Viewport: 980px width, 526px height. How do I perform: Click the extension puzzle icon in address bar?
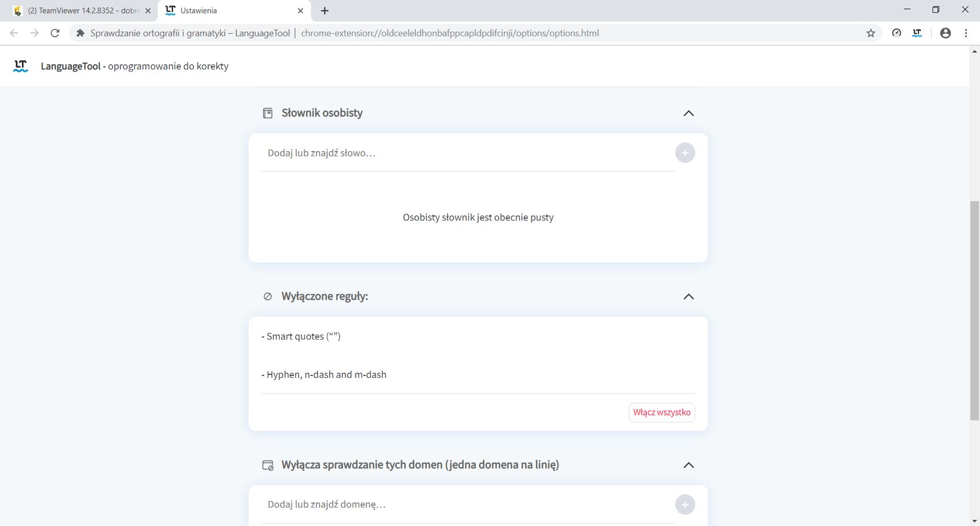[x=80, y=33]
